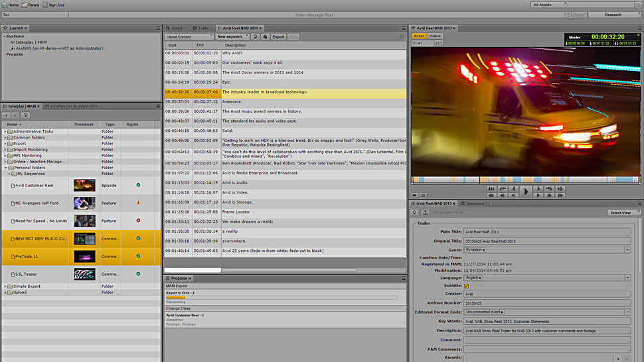
Task: Open the Panes menu
Action: point(30,5)
